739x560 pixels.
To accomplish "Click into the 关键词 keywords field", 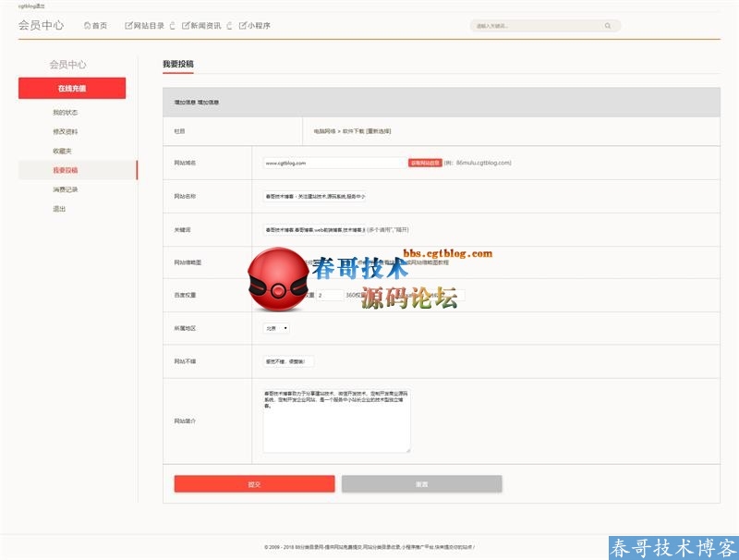I will coord(314,229).
